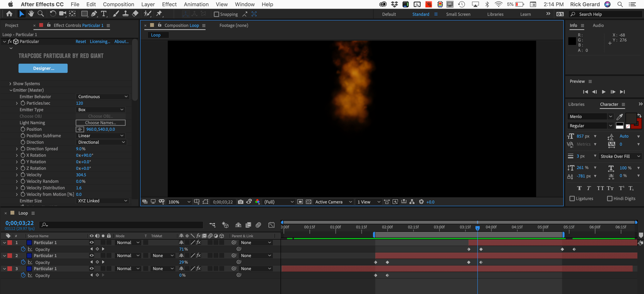Play the preview
This screenshot has width=644, height=294.
(604, 92)
